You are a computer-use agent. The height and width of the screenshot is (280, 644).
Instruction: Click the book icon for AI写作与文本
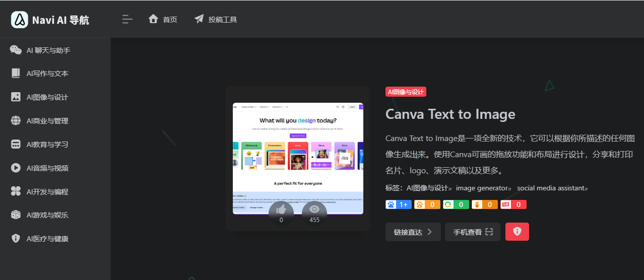(16, 74)
